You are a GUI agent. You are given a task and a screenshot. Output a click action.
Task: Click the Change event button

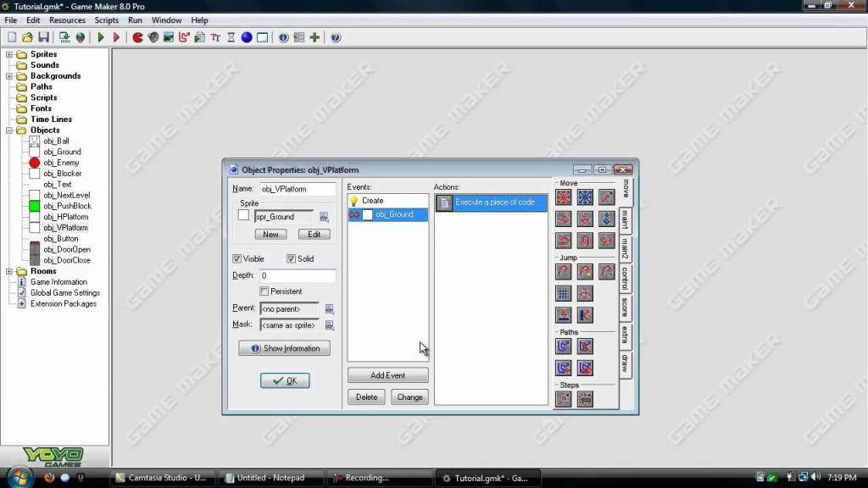[x=409, y=396]
